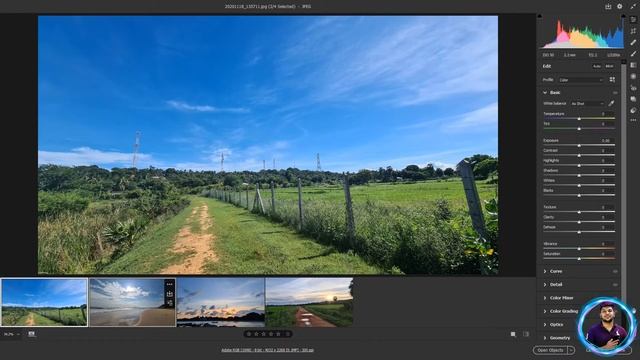Click the Exposure value field
640x360 pixels.
point(605,140)
